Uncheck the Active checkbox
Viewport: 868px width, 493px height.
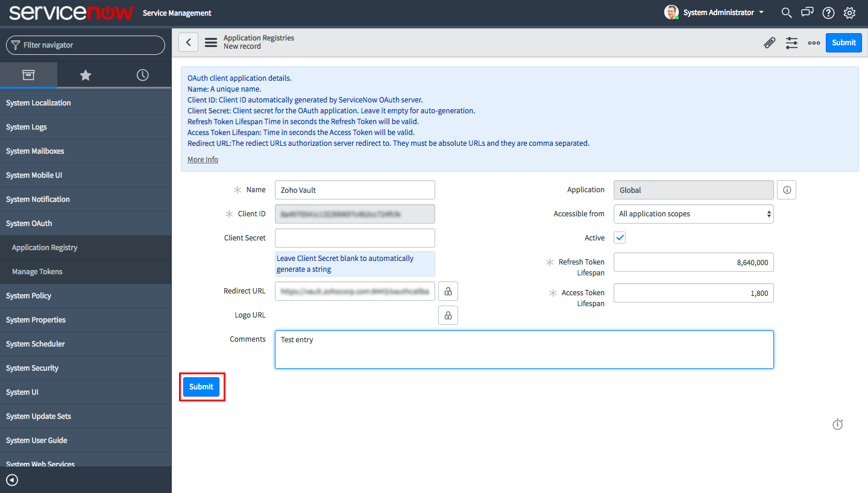pos(620,237)
